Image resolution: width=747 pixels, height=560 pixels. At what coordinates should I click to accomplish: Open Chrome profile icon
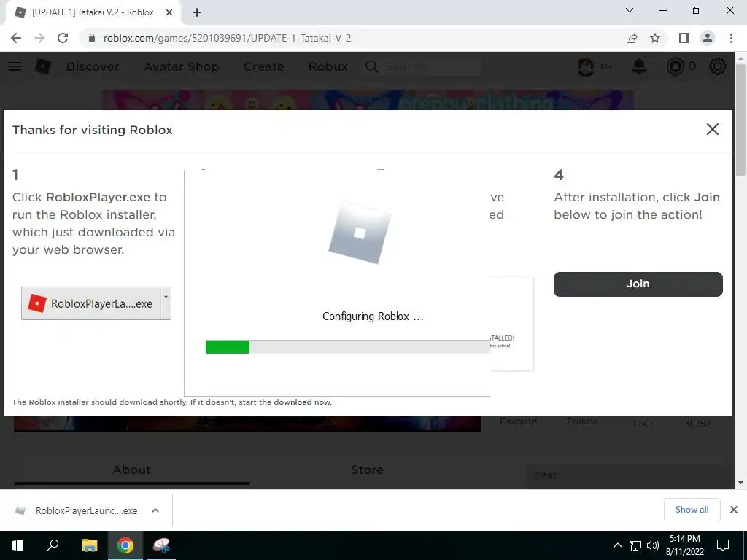708,38
